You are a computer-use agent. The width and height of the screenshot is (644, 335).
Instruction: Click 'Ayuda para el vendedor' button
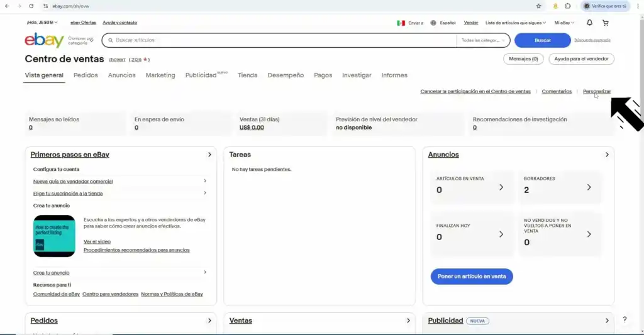coord(581,58)
